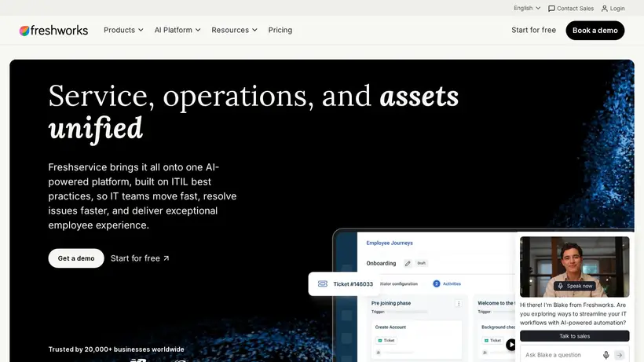
Task: Select the Activities tab
Action: pyautogui.click(x=447, y=283)
